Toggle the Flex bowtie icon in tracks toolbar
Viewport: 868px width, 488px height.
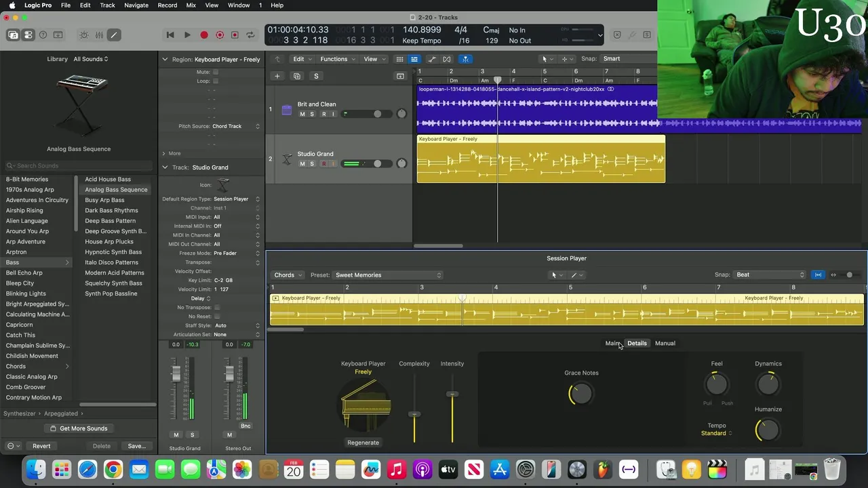click(447, 59)
